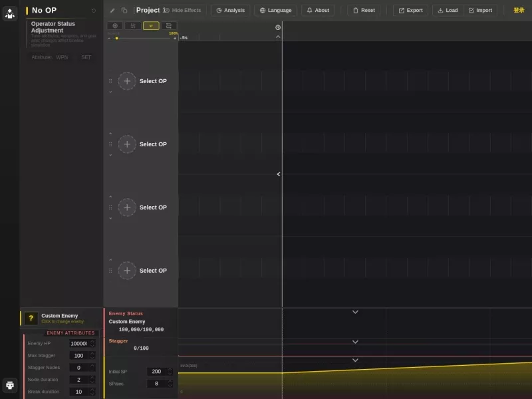Expand the Enemy Status row chevron
The height and width of the screenshot is (399, 532).
point(355,312)
